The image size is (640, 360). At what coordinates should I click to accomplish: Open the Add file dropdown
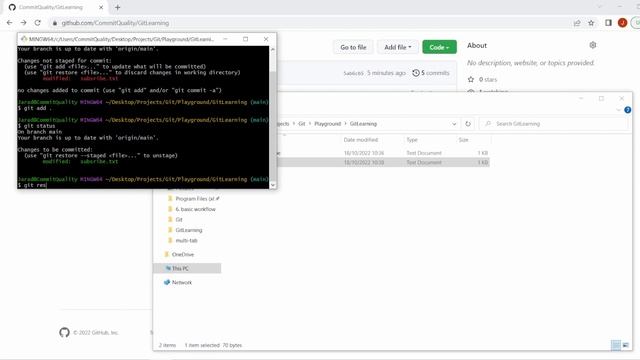coord(398,47)
